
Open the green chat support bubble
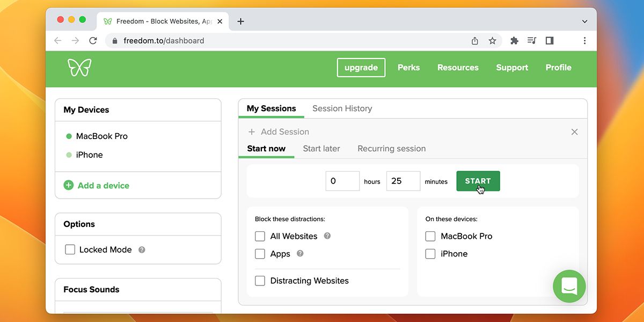click(x=569, y=286)
